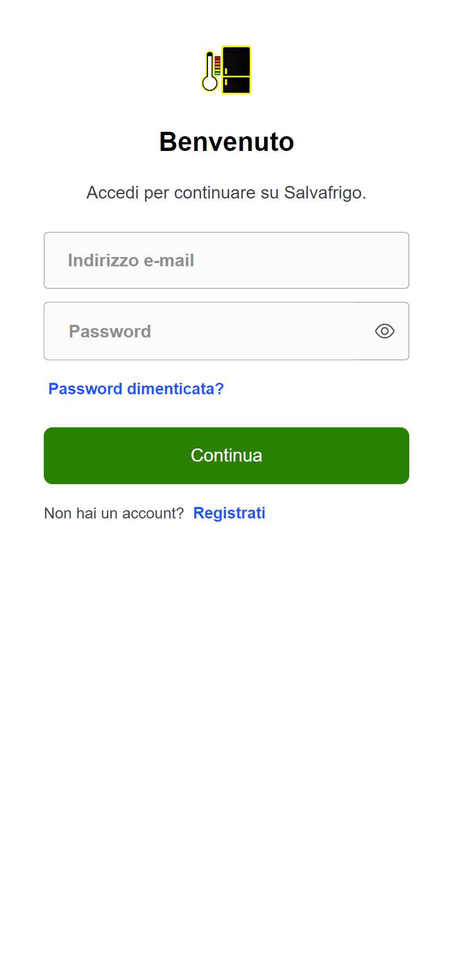
Task: Click the "Non hai un account?" text
Action: pos(114,513)
